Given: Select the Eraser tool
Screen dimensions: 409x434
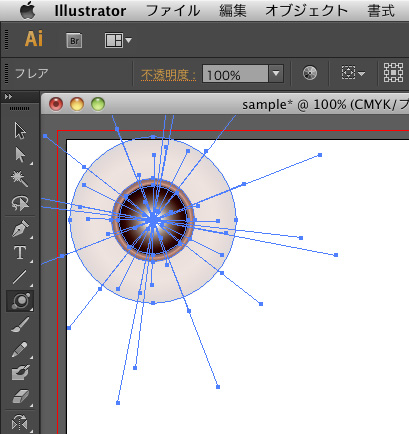Looking at the screenshot, I should point(20,397).
